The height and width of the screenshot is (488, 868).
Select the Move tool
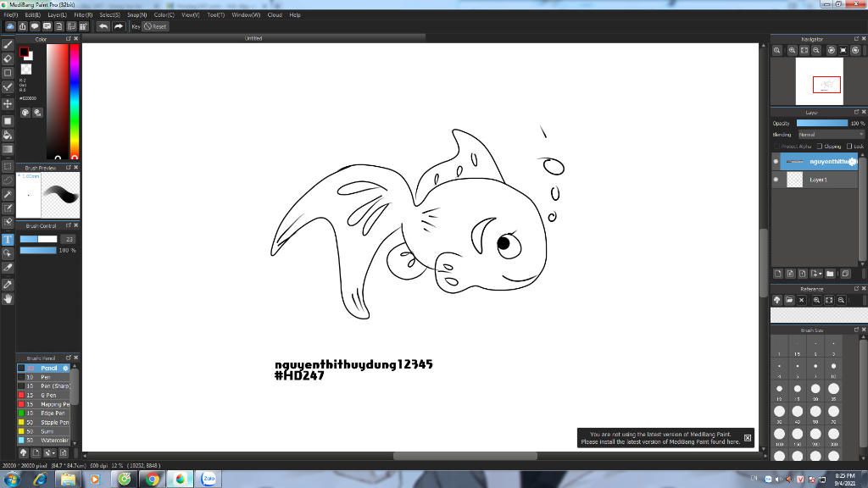point(8,103)
